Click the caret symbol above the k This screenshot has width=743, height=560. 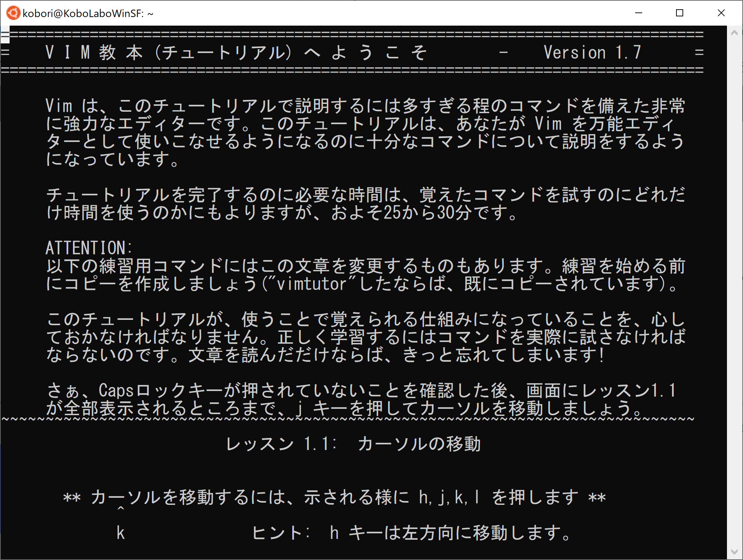click(x=121, y=508)
